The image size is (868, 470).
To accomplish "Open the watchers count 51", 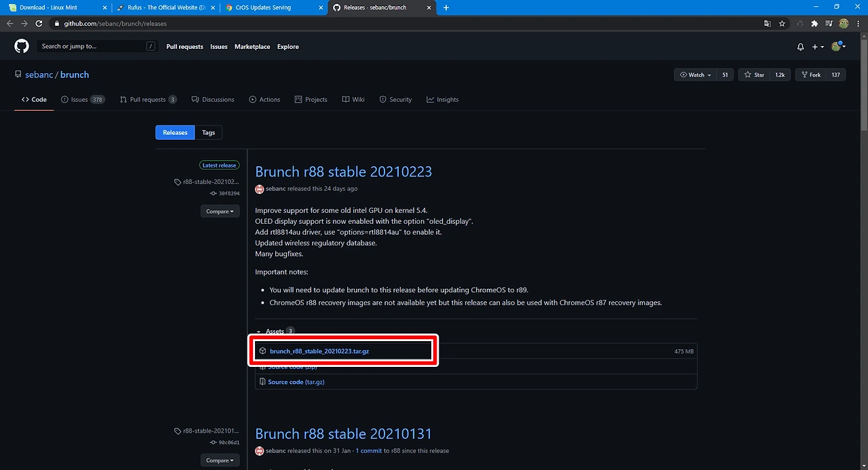I will pos(725,75).
